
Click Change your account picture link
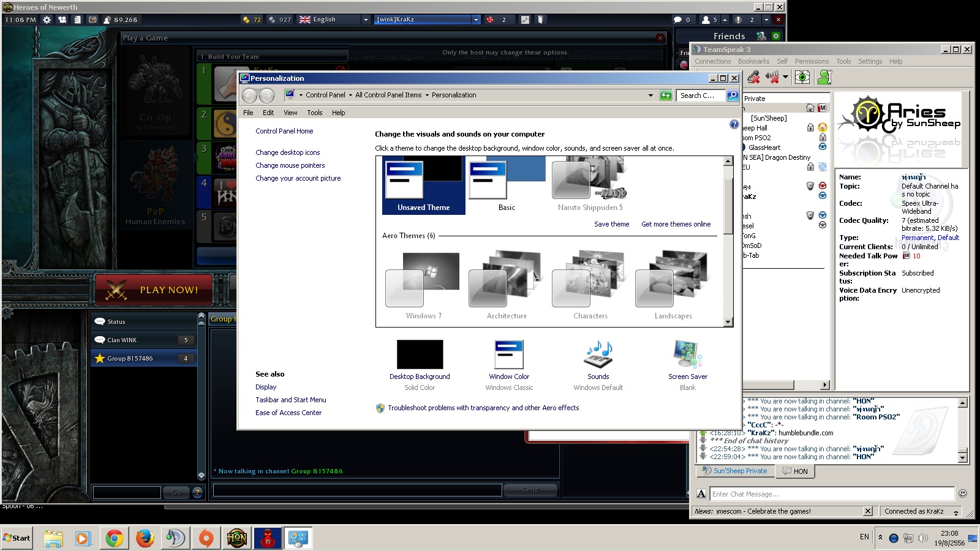click(x=298, y=178)
